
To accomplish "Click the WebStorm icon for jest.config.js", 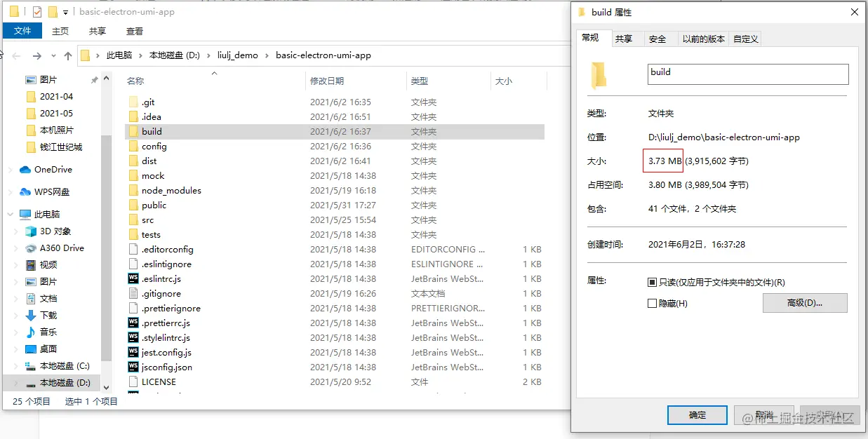I will [134, 353].
